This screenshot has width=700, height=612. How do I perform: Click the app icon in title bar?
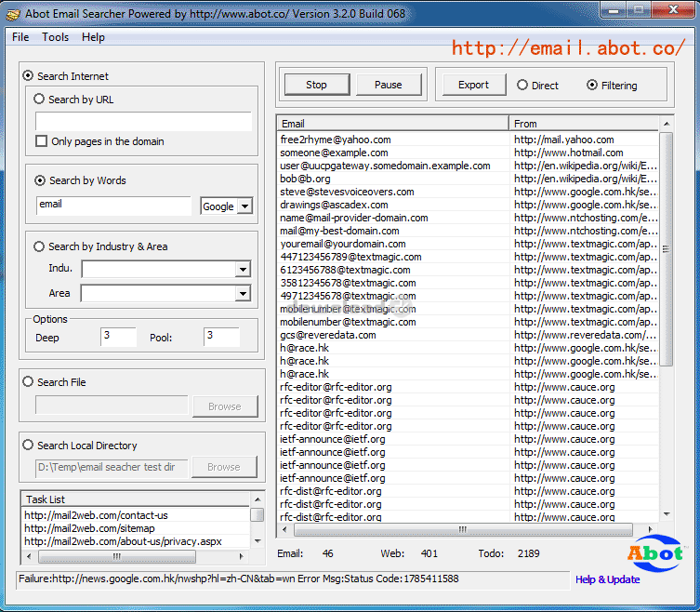pyautogui.click(x=13, y=14)
